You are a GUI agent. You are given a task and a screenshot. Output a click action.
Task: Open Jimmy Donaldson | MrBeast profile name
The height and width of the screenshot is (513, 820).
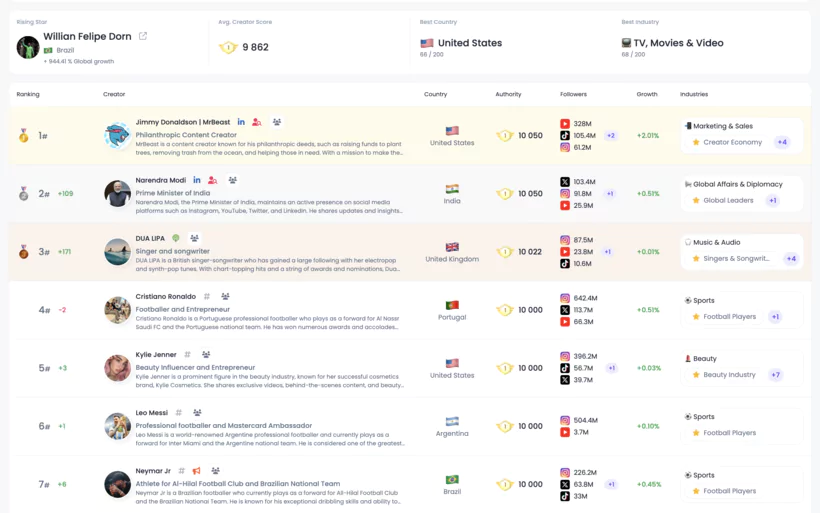[x=183, y=122]
